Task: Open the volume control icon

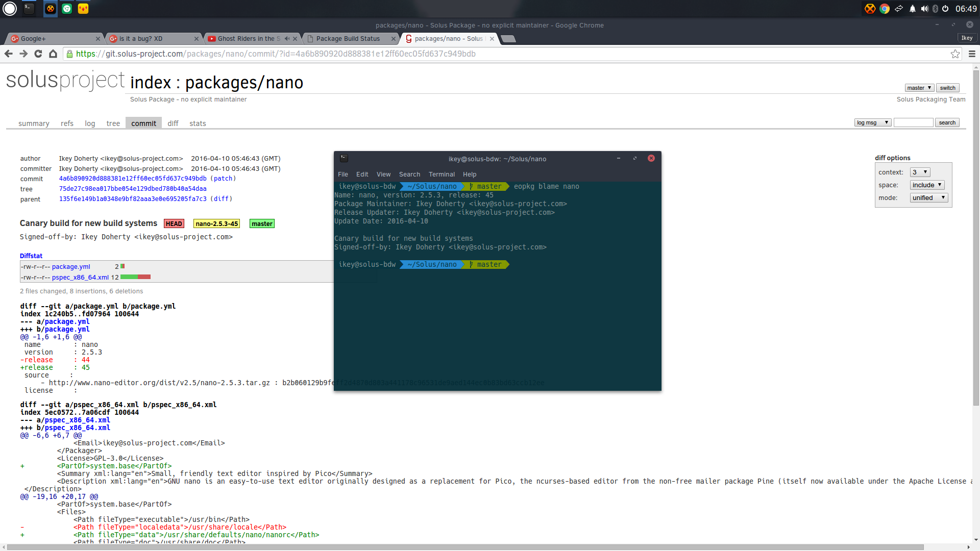Action: (924, 9)
